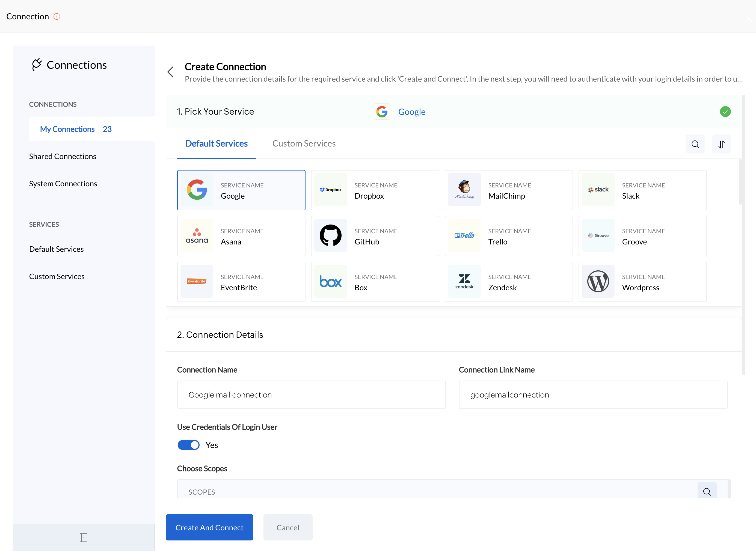Click the sort services arrows icon

[721, 144]
